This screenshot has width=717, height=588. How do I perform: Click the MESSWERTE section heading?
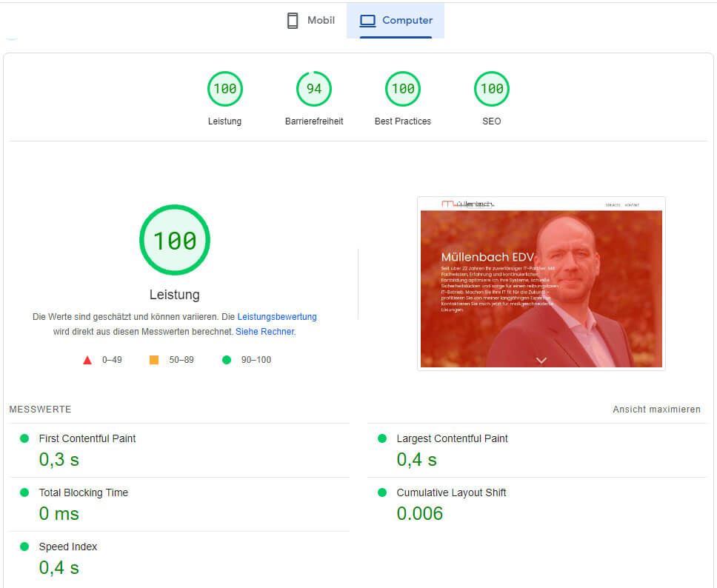(x=40, y=410)
